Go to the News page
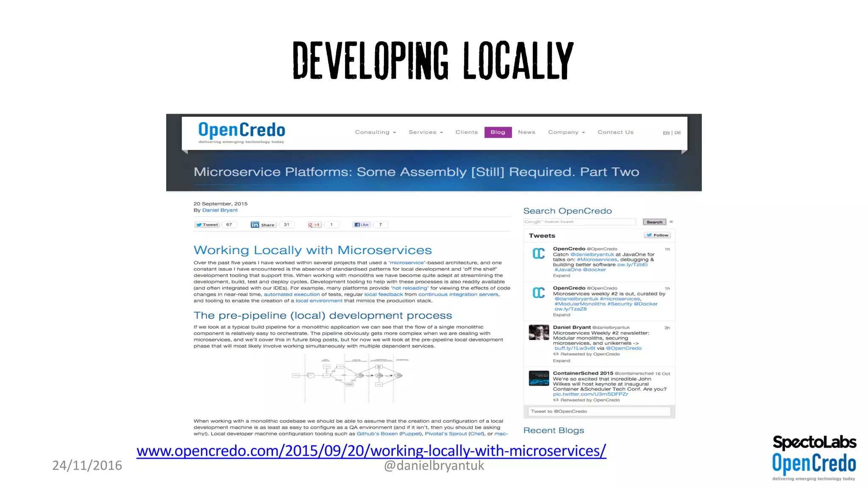Screen dimensions: 868x488 526,132
